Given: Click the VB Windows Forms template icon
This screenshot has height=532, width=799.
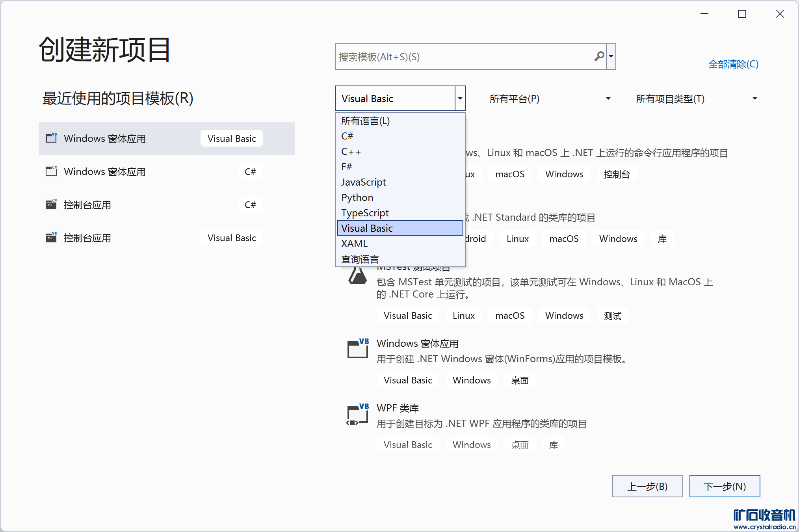Looking at the screenshot, I should pos(358,348).
